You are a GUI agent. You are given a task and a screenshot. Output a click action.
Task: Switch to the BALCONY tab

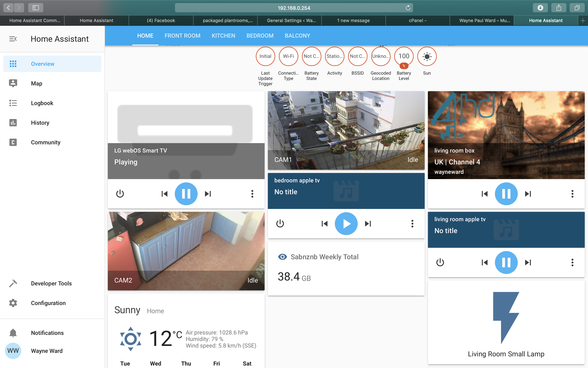tap(297, 36)
